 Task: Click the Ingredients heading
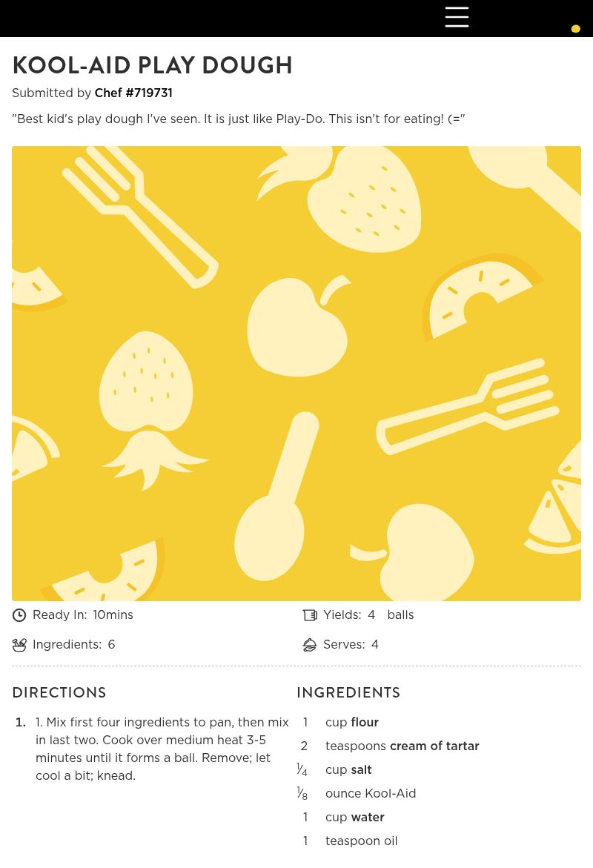348,693
